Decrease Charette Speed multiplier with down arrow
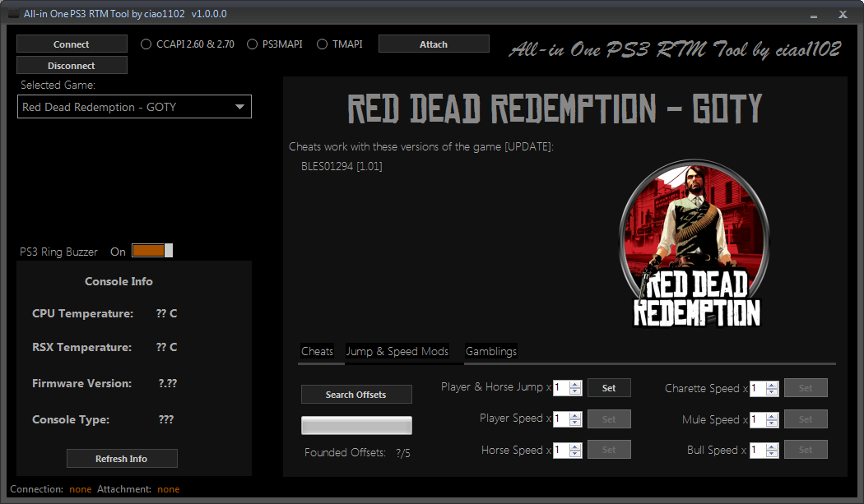 (772, 391)
